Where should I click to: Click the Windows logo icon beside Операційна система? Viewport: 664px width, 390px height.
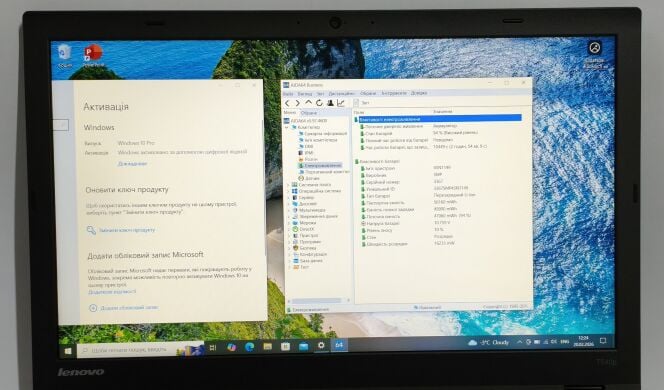295,191
